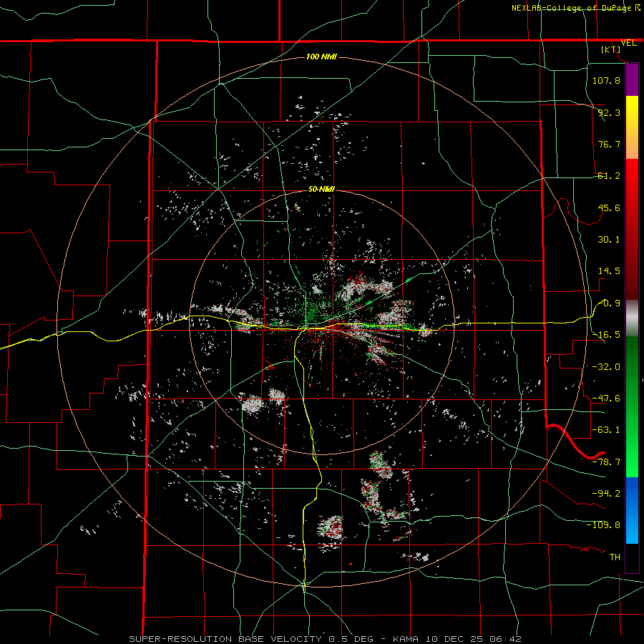
Task: Click the 50 NMI range ring label
Action: [321, 190]
